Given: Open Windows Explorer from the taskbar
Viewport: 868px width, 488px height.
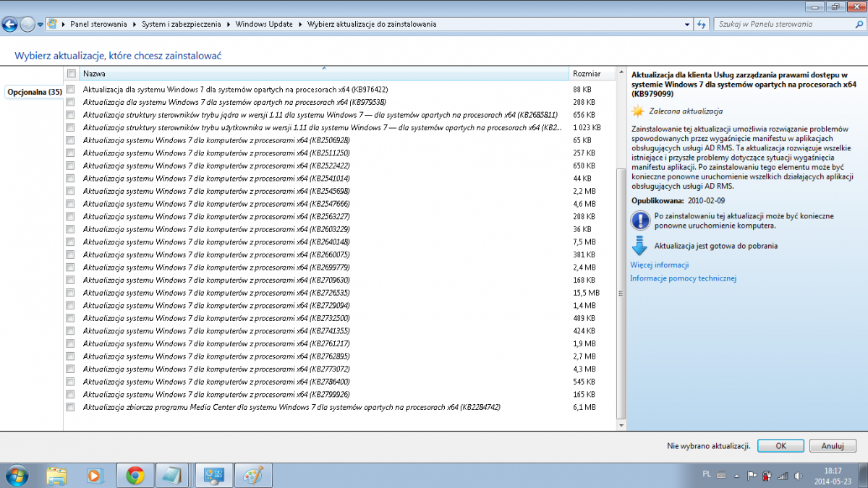Looking at the screenshot, I should pyautogui.click(x=57, y=475).
